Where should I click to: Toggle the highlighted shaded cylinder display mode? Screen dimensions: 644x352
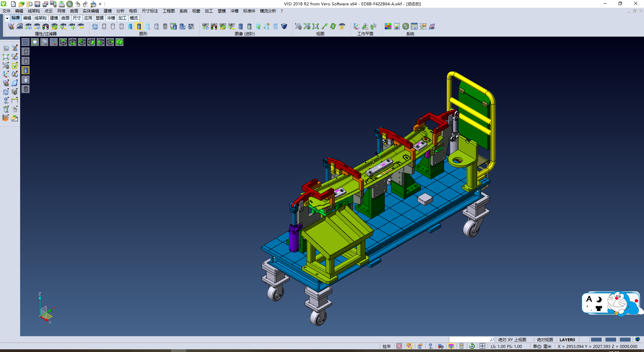click(x=139, y=26)
